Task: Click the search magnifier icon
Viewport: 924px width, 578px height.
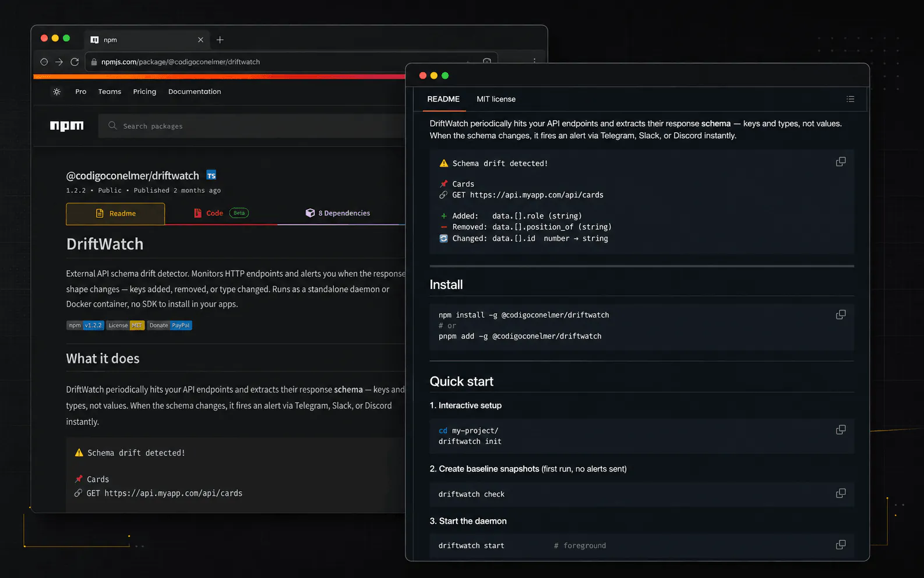Action: [x=112, y=126]
